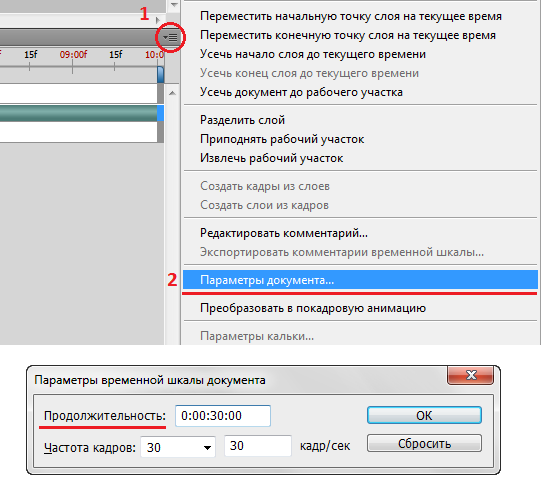
Task: Choose 'Переместить начальную точку слоя на текущее время'
Action: pyautogui.click(x=351, y=16)
